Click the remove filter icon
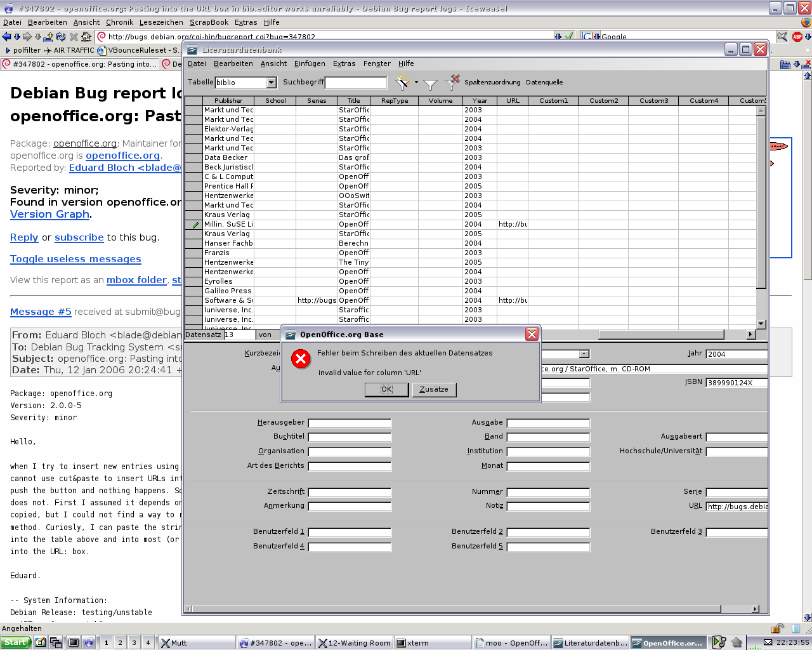The image size is (812, 650). 452,83
